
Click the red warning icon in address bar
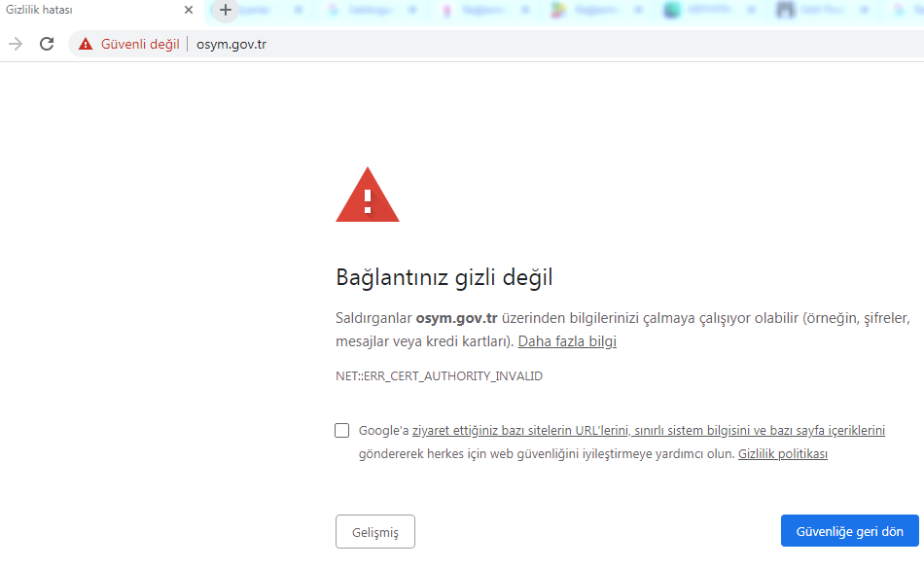(86, 44)
